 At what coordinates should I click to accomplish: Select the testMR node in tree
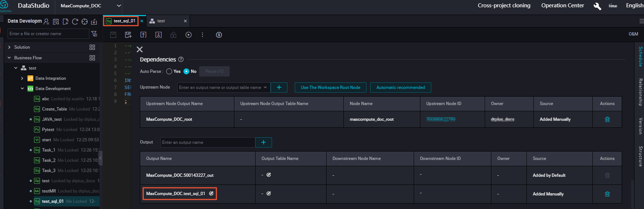49,191
